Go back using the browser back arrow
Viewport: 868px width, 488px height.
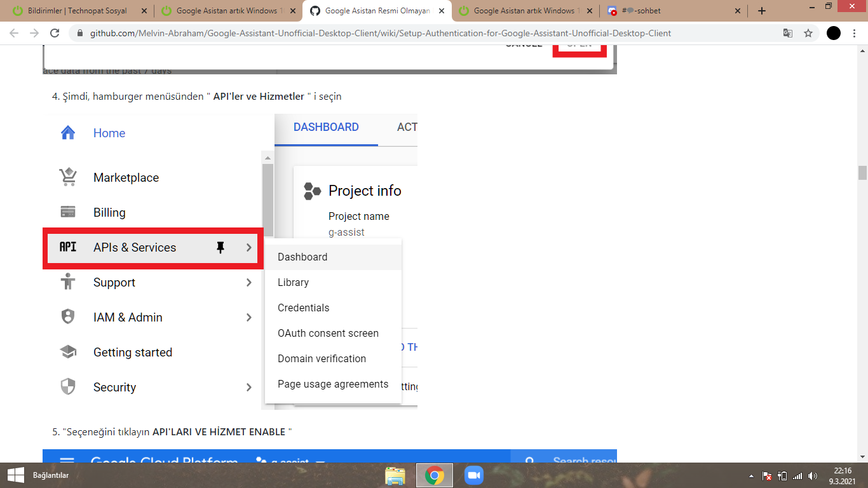(x=14, y=33)
